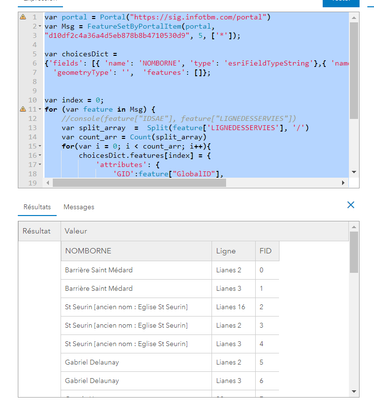Collapse the attributes fold at line 17

pyautogui.click(x=40, y=164)
